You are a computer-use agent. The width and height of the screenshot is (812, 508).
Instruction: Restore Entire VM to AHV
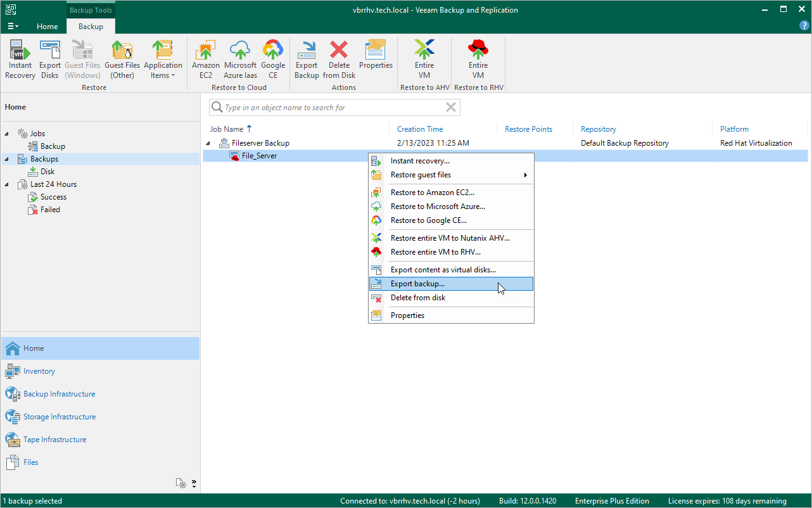tap(424, 59)
